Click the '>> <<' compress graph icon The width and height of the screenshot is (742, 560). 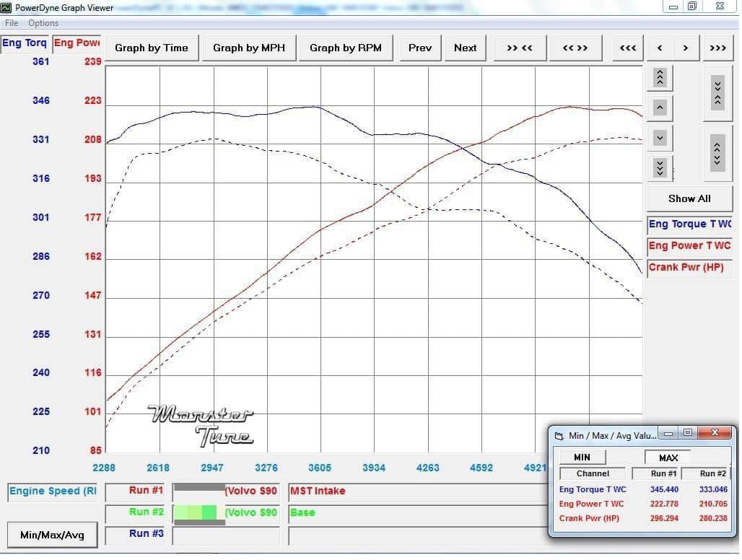pos(520,48)
